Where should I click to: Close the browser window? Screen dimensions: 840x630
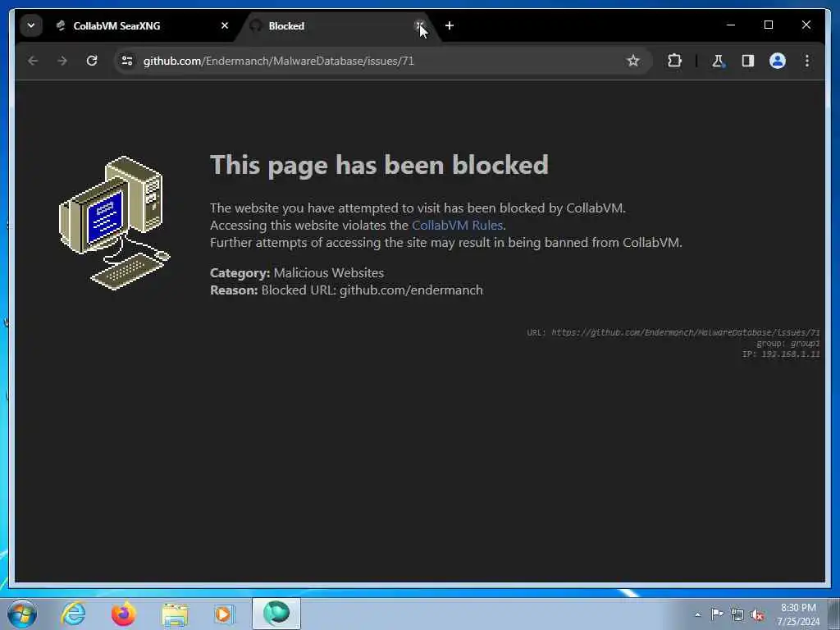pyautogui.click(x=806, y=25)
